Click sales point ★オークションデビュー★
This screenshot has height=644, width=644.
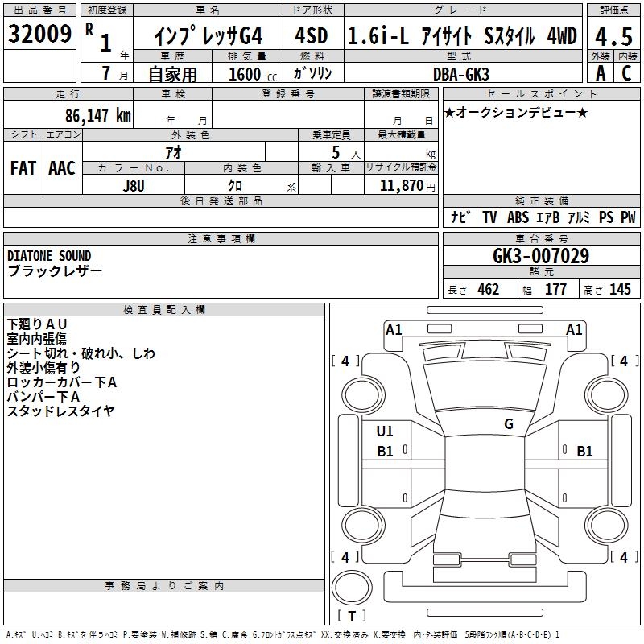pyautogui.click(x=516, y=112)
